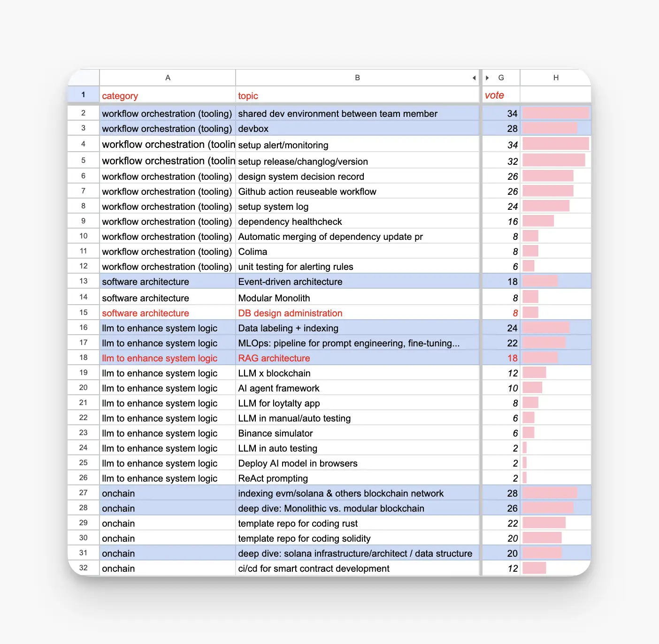659x644 pixels.
Task: Select cell 'shared dev environment between team member'
Action: tap(357, 113)
